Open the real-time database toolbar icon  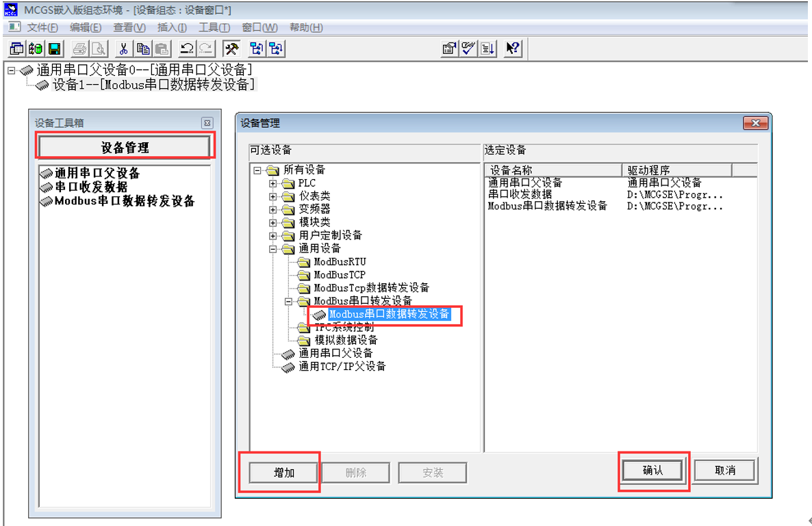pos(35,49)
